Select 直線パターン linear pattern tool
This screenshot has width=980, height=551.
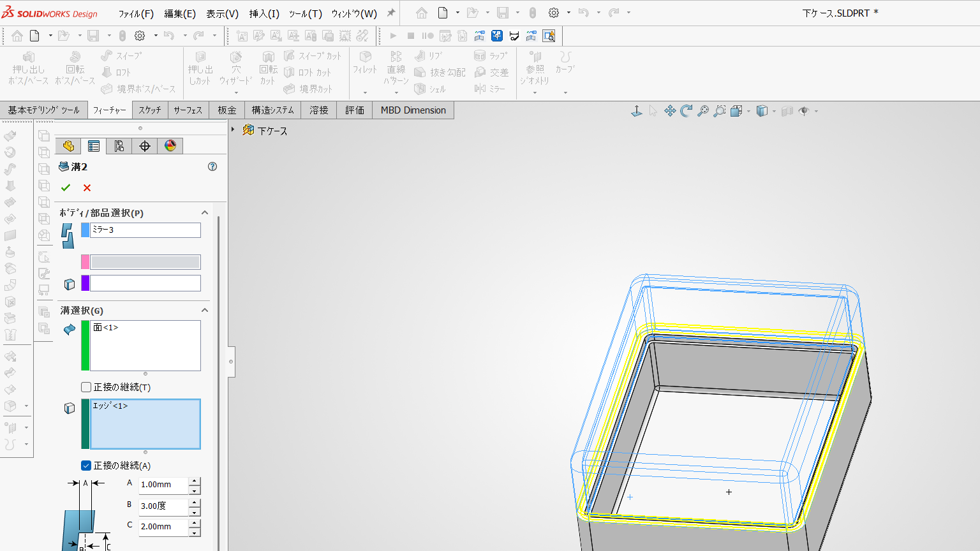[396, 69]
